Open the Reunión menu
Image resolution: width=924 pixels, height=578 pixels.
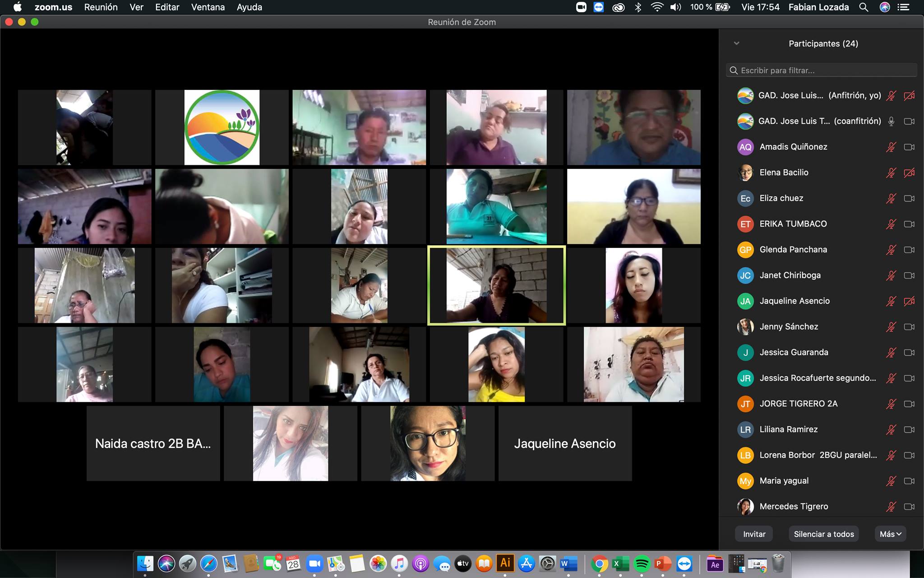point(101,7)
